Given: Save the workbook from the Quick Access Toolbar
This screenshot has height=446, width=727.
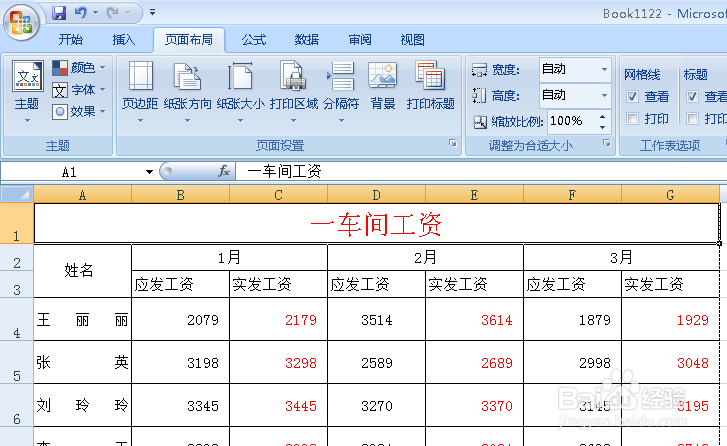Looking at the screenshot, I should pos(59,13).
